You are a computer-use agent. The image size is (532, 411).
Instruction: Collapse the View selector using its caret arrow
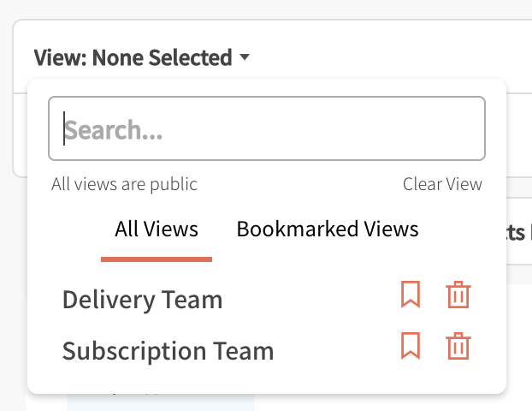[245, 58]
